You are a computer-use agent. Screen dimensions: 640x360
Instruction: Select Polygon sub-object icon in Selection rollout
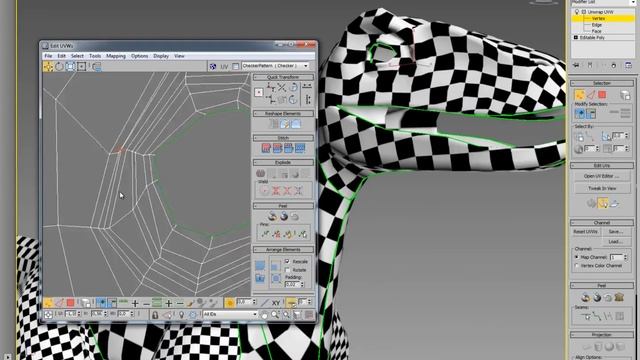602,95
